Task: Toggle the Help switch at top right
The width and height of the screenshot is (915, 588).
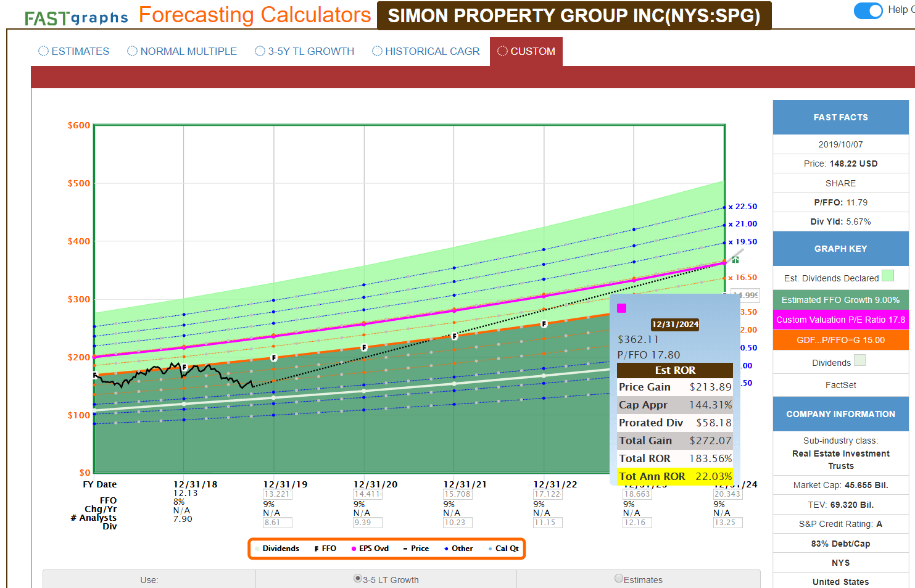Action: click(868, 10)
